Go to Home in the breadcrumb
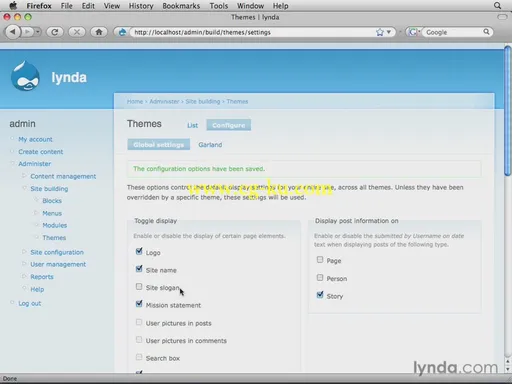Image resolution: width=512 pixels, height=384 pixels. pyautogui.click(x=135, y=101)
